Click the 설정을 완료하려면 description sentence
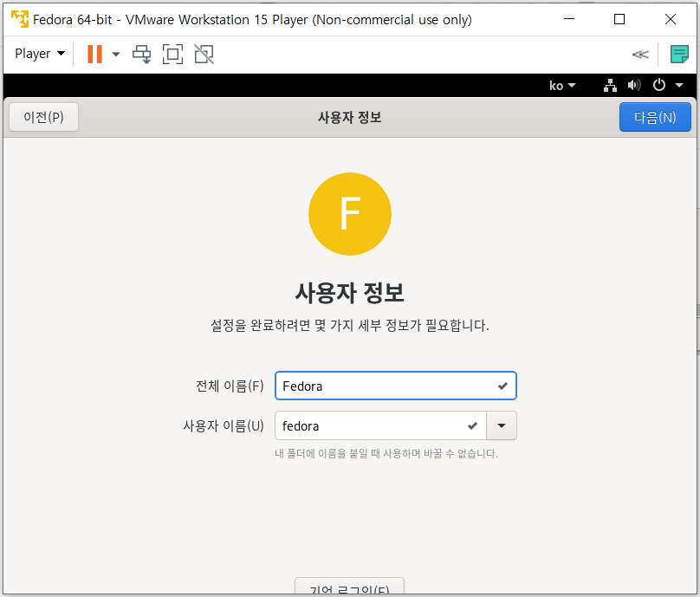This screenshot has height=597, width=700. click(x=349, y=325)
